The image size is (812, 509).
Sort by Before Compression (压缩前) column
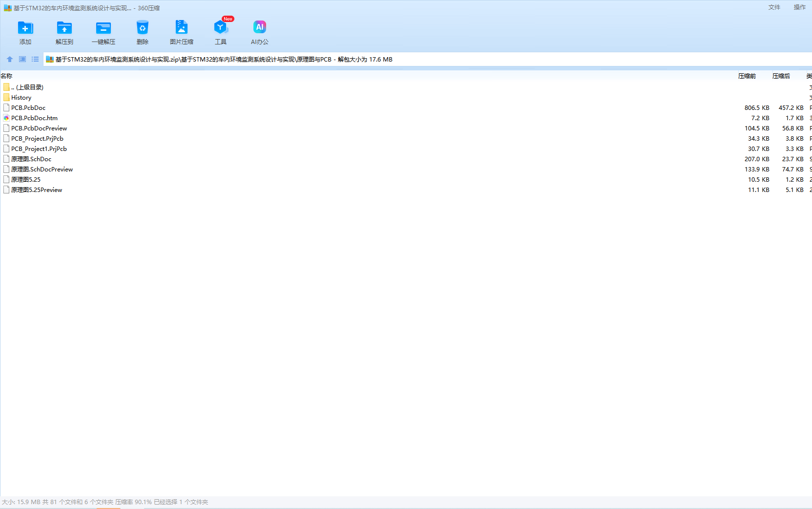point(747,76)
